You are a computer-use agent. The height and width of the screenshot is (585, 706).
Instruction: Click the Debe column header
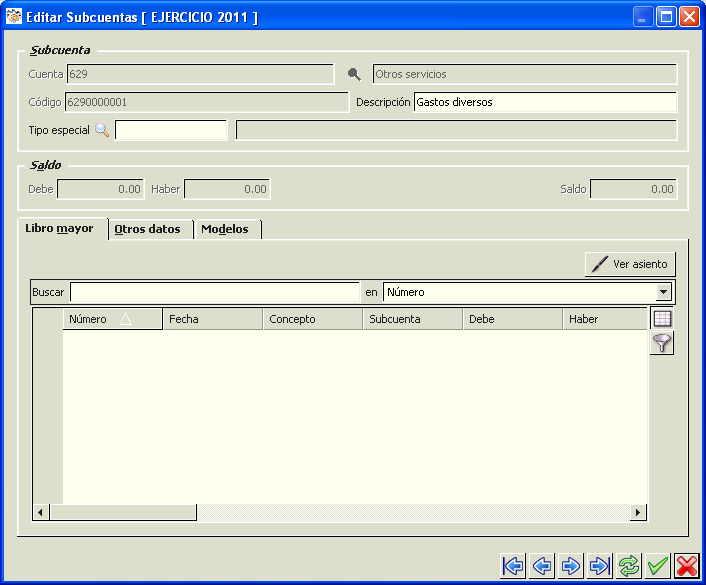coord(512,319)
